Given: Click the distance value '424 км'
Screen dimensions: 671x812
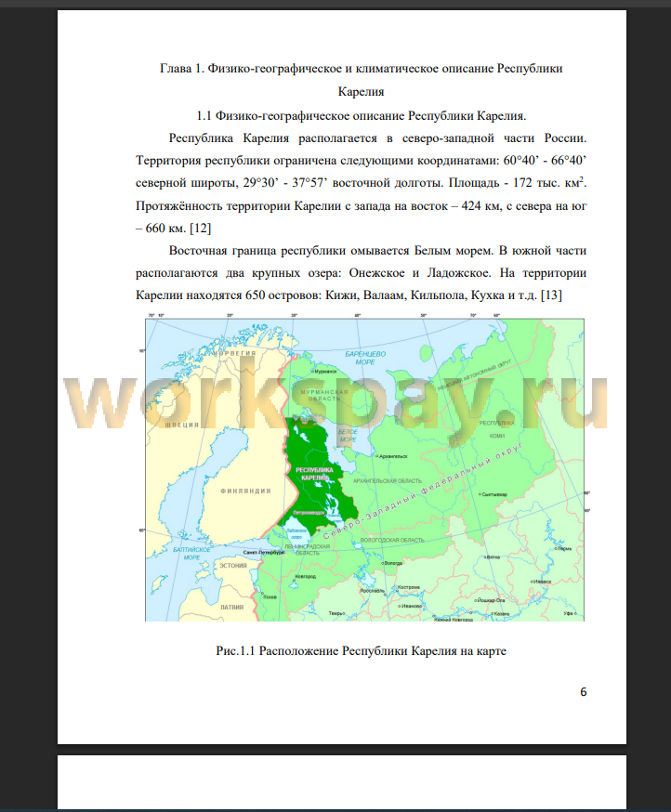Looking at the screenshot, I should tap(480, 205).
